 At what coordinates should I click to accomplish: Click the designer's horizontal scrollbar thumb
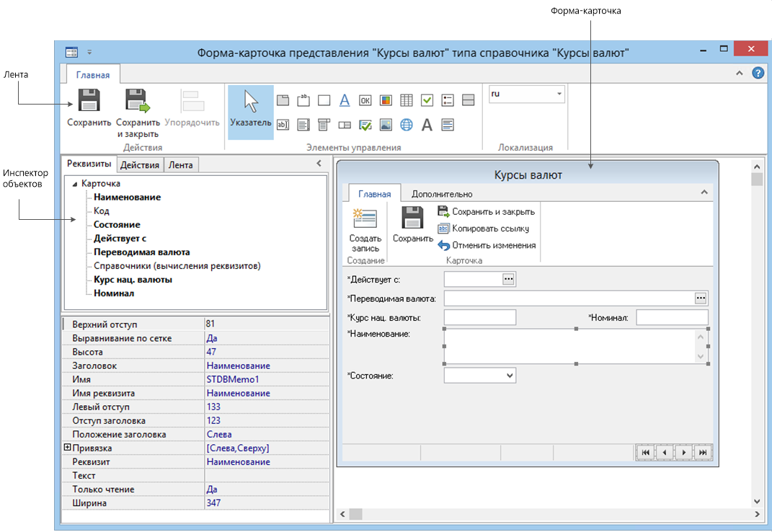click(x=355, y=514)
